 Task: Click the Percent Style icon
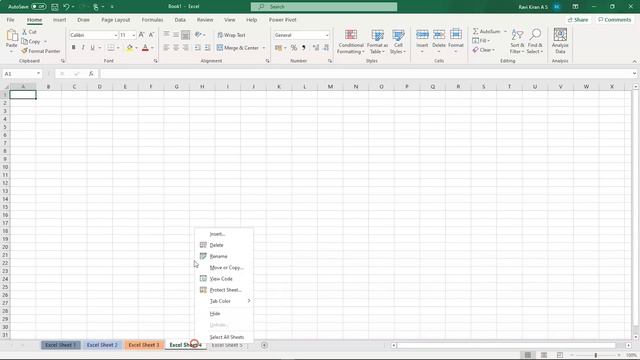tap(294, 48)
